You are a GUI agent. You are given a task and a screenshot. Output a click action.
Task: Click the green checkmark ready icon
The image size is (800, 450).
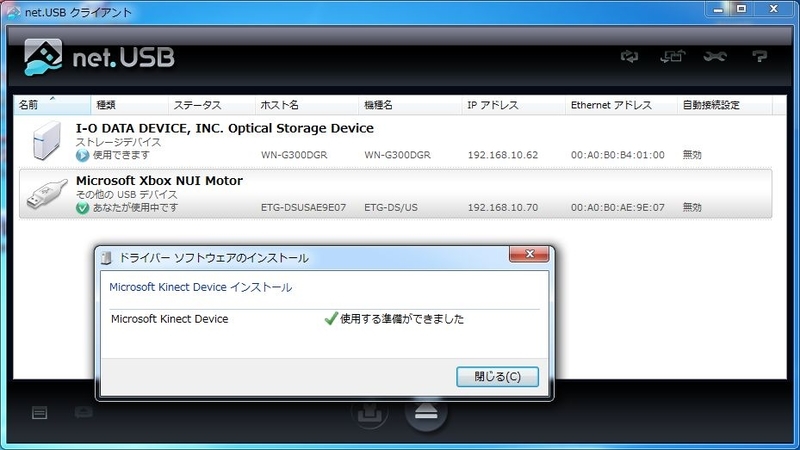point(331,319)
